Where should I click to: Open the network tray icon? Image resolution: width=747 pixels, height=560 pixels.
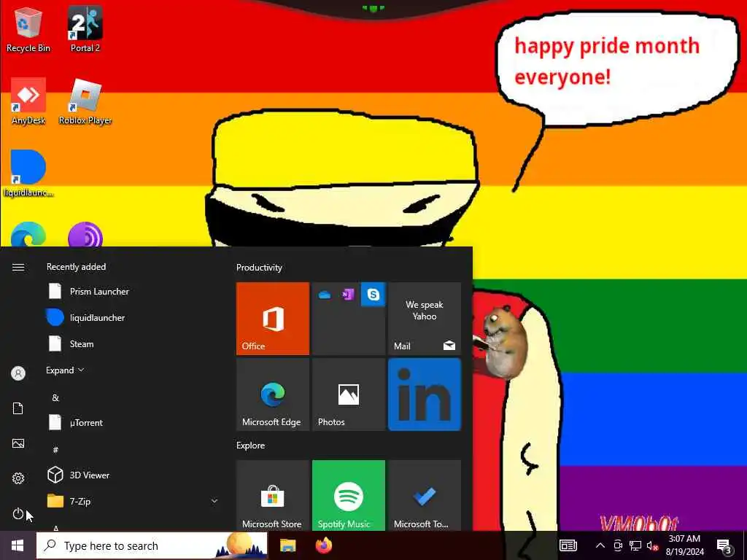(635, 545)
